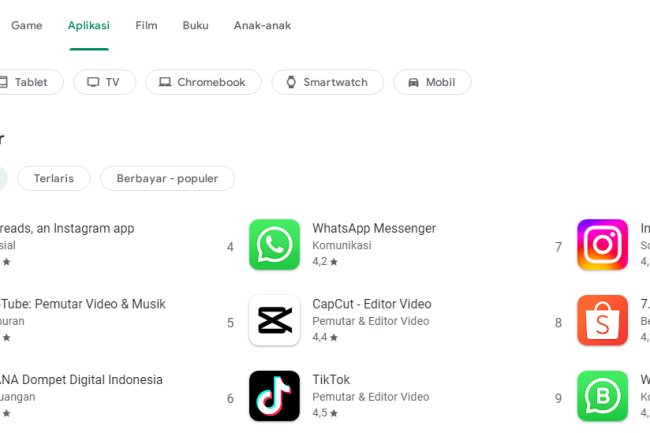Filter by Tablet device chip
The height and width of the screenshot is (433, 650).
(x=28, y=82)
